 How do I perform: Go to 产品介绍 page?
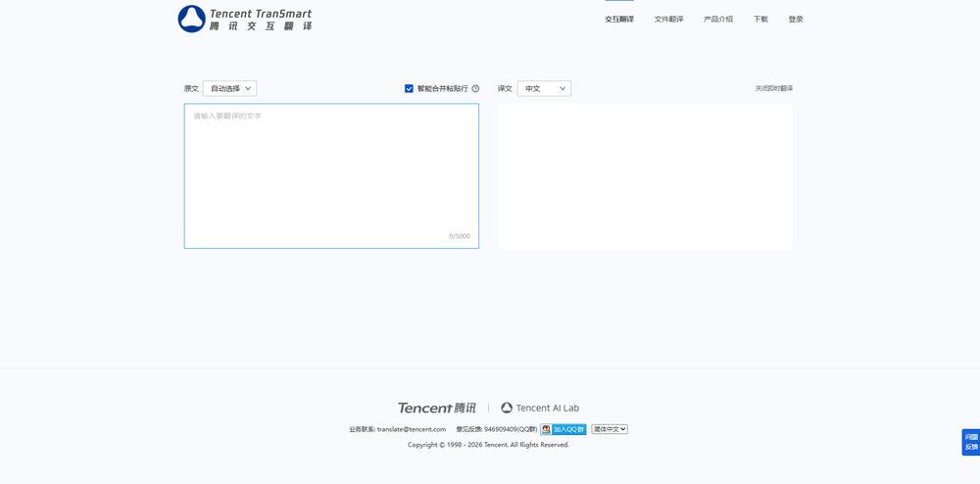click(x=718, y=20)
